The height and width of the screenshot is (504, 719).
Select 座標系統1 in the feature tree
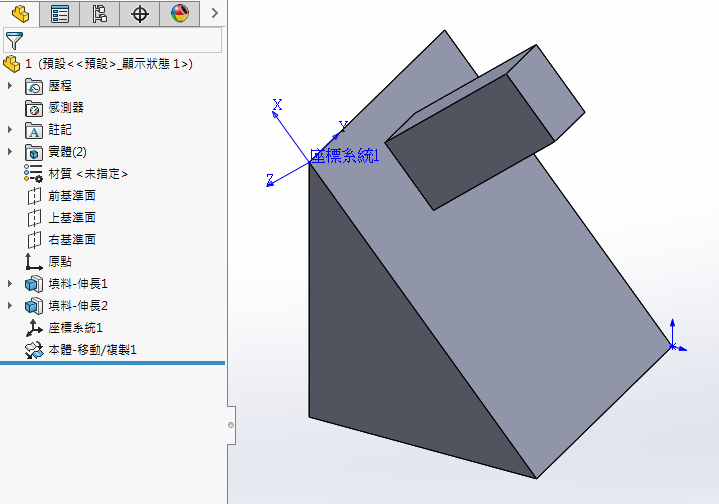click(x=75, y=328)
